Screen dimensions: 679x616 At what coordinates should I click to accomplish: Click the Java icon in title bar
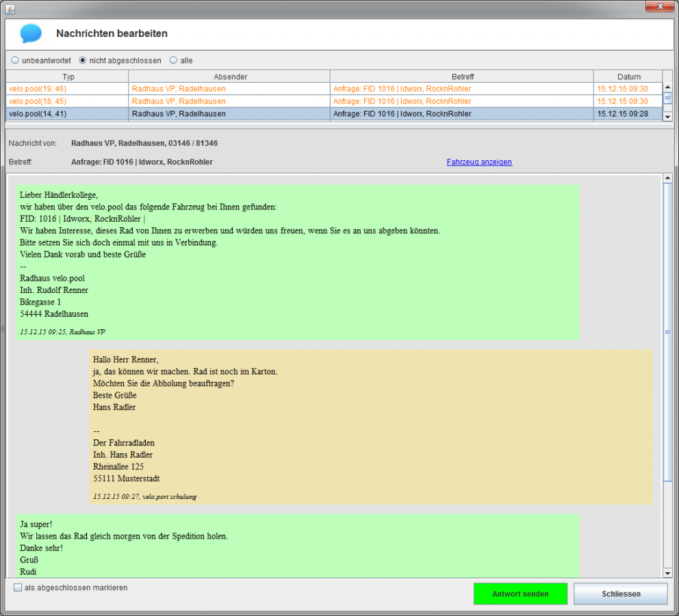(10, 8)
